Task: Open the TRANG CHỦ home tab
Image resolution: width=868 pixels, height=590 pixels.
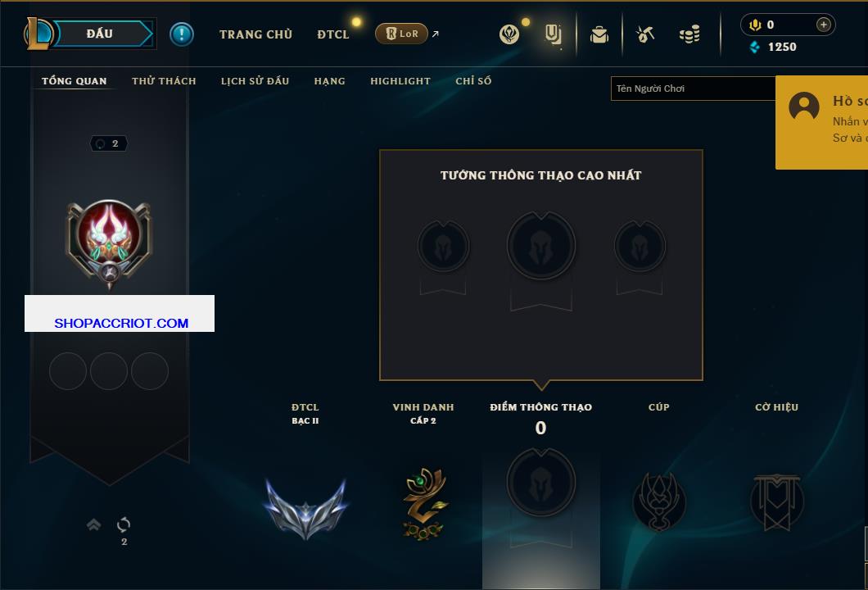Action: coord(255,34)
